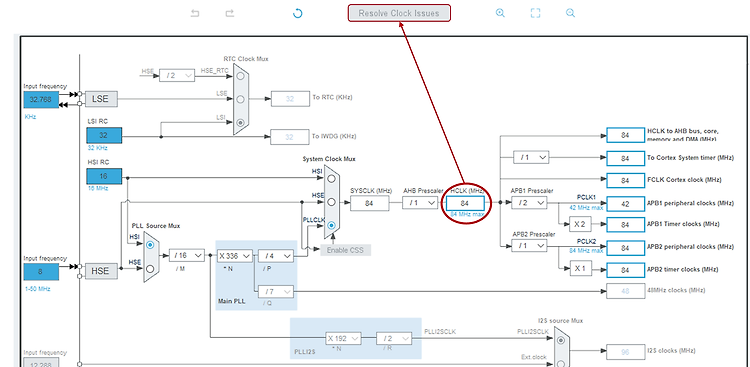Viewport: 750px width, 367px height.
Task: Select HSI in PLL Source Mux
Action: click(151, 245)
